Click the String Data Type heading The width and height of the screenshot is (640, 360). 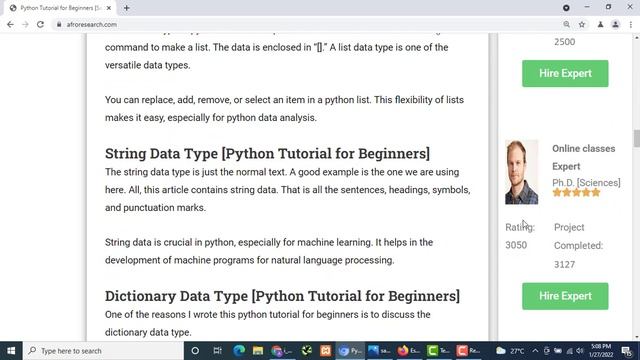[x=267, y=153]
